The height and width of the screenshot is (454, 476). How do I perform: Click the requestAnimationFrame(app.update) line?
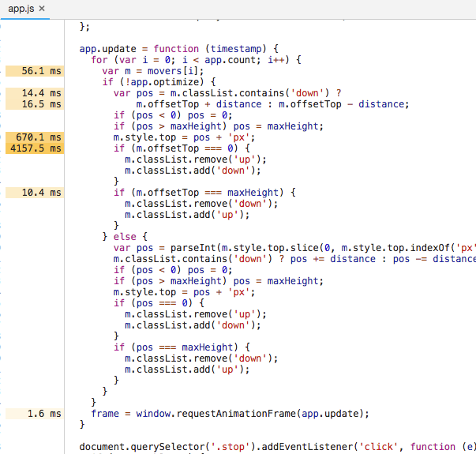click(231, 414)
